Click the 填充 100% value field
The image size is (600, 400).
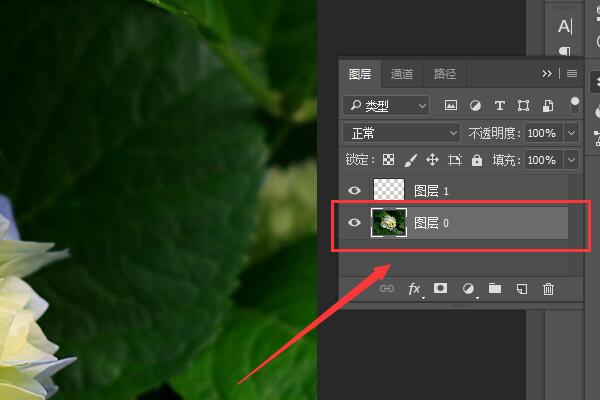pyautogui.click(x=543, y=160)
